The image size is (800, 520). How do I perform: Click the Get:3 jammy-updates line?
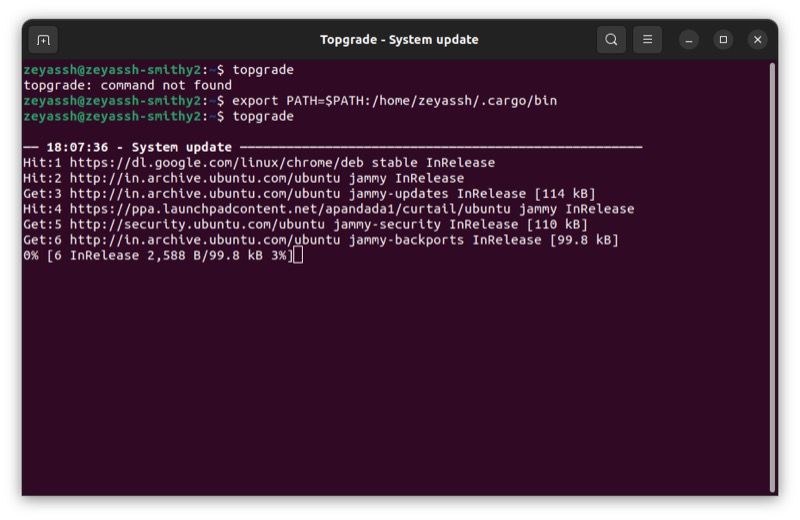(x=309, y=194)
